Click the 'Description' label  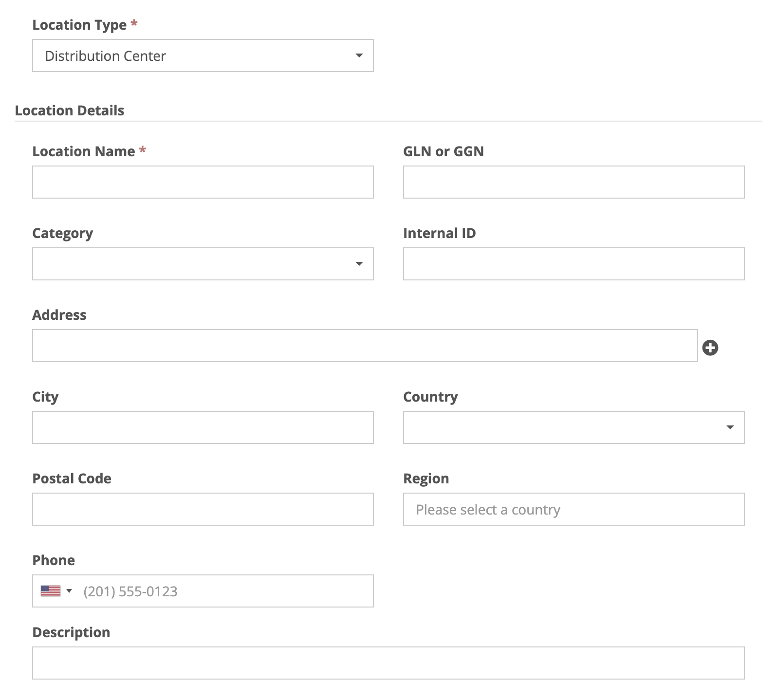(x=71, y=633)
